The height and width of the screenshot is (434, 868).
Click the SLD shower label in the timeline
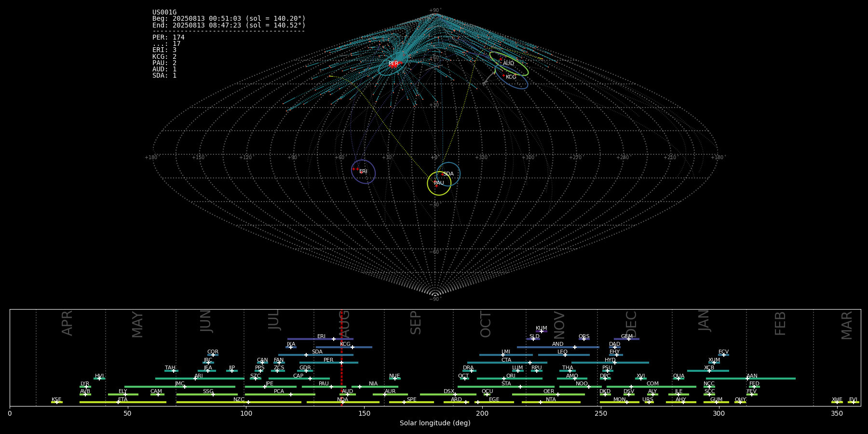(534, 337)
